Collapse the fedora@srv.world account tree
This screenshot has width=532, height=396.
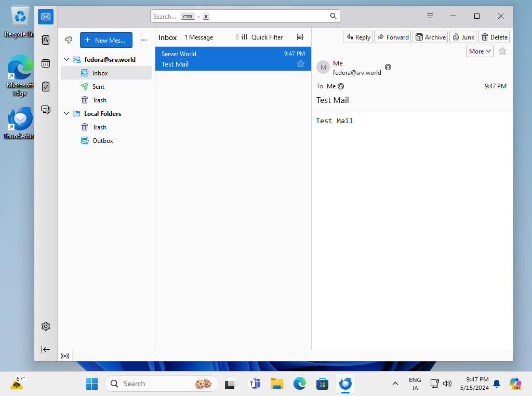[x=66, y=60]
